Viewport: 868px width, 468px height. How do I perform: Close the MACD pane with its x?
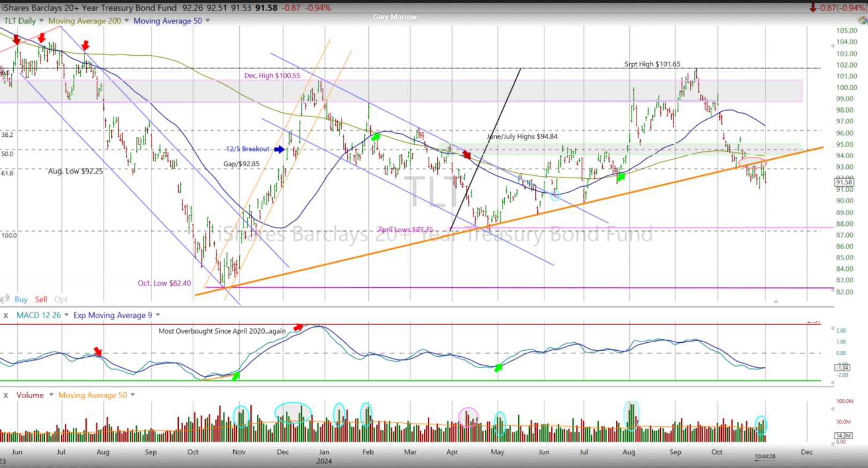pyautogui.click(x=6, y=316)
